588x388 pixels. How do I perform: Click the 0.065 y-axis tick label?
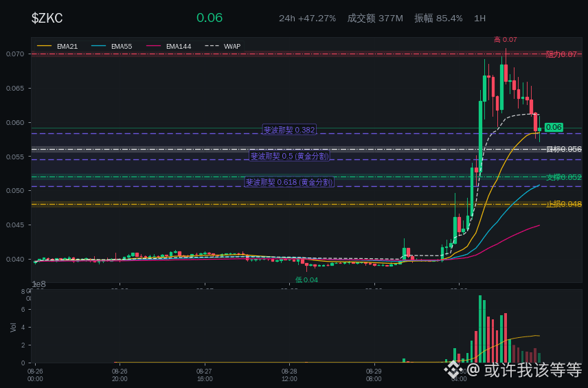[x=15, y=89]
